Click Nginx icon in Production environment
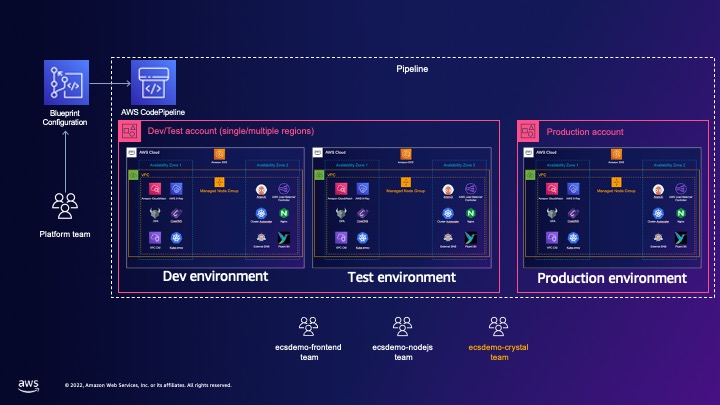 [x=681, y=213]
